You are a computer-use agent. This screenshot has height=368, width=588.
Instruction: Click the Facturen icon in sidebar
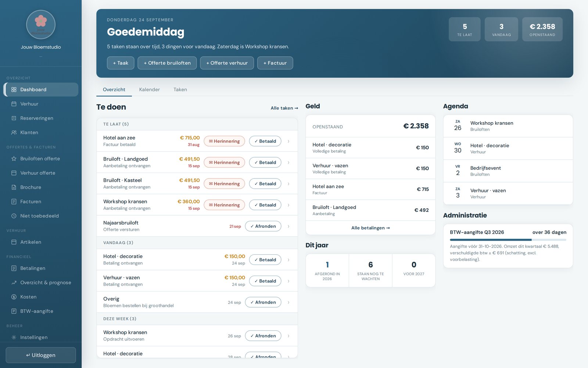tap(14, 202)
